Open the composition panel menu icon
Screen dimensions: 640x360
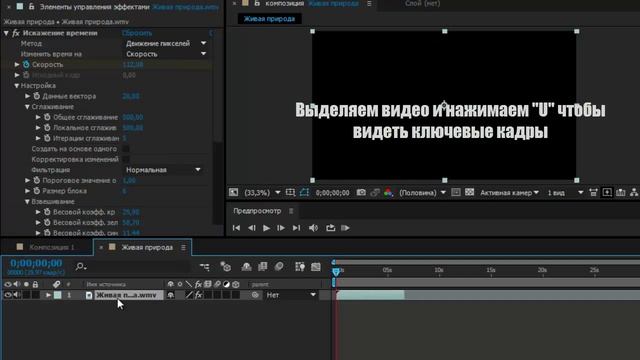point(369,3)
